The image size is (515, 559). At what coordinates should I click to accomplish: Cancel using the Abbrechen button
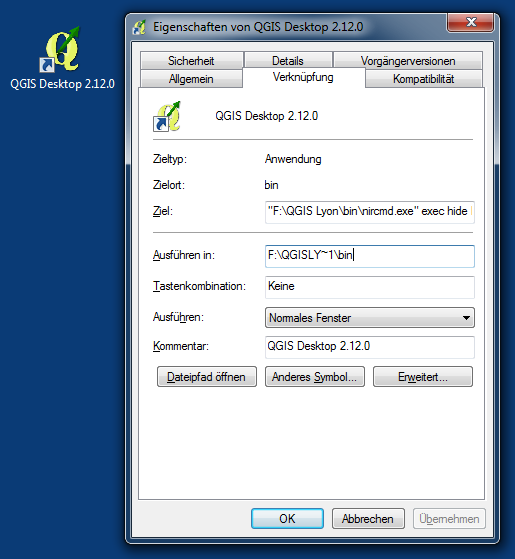coord(368,519)
